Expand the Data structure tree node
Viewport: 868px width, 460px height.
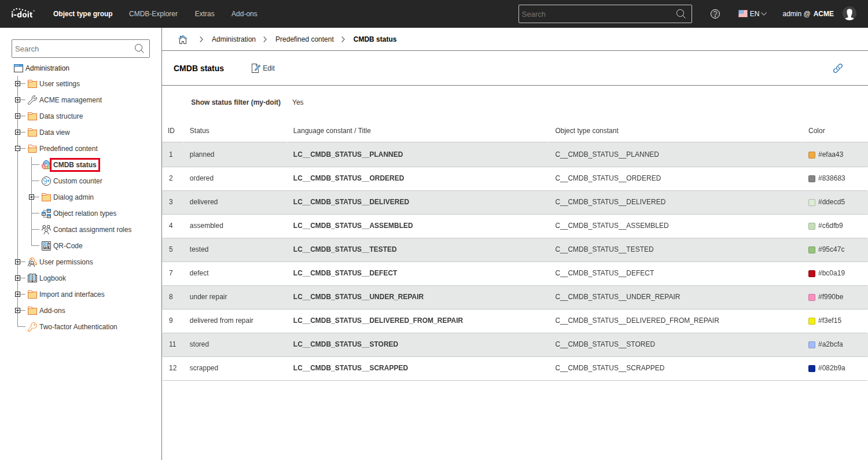17,116
